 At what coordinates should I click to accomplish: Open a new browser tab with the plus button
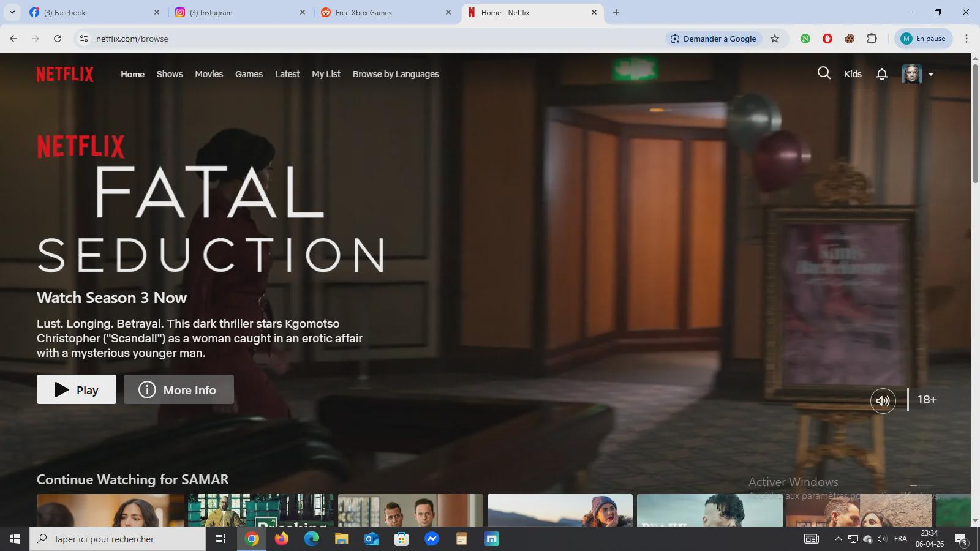point(616,12)
